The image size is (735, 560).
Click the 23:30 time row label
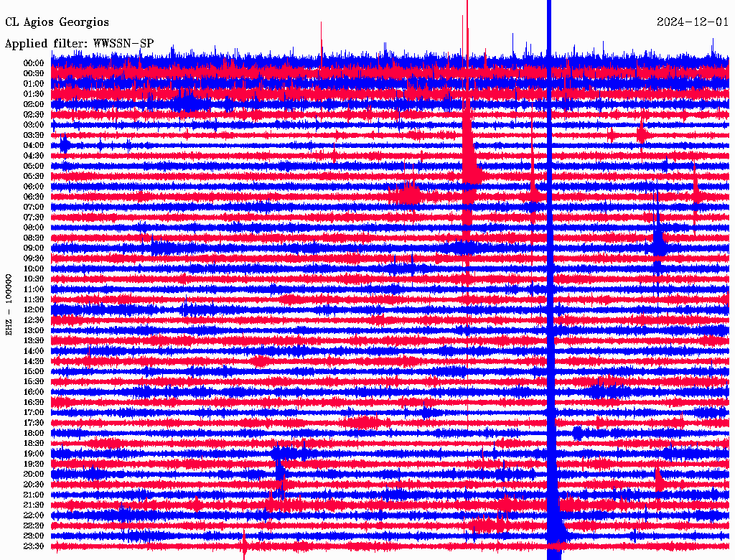(x=34, y=546)
